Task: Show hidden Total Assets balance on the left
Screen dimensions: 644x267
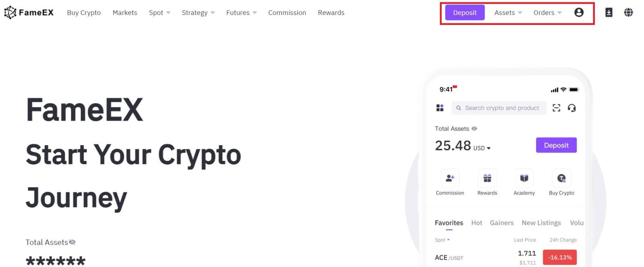Action: click(72, 242)
